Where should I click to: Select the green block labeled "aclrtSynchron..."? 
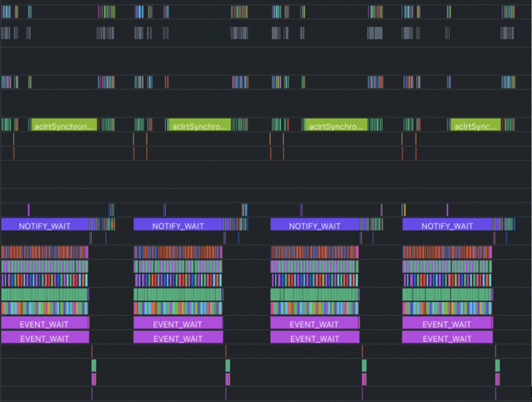tap(64, 125)
